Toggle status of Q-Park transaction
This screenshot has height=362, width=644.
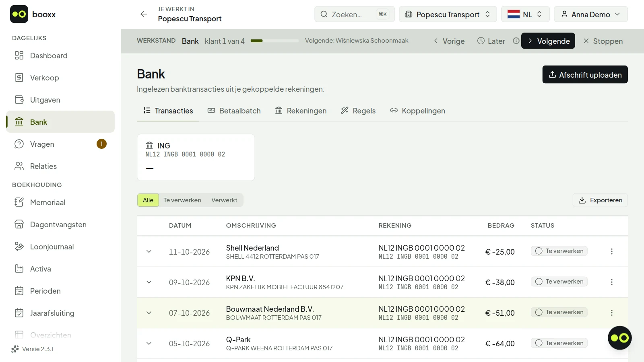pos(559,343)
